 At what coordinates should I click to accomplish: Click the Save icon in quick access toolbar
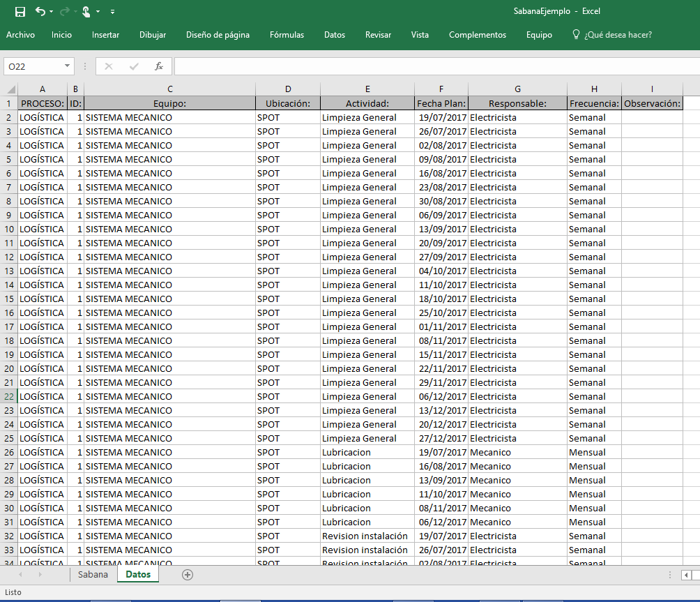(20, 11)
